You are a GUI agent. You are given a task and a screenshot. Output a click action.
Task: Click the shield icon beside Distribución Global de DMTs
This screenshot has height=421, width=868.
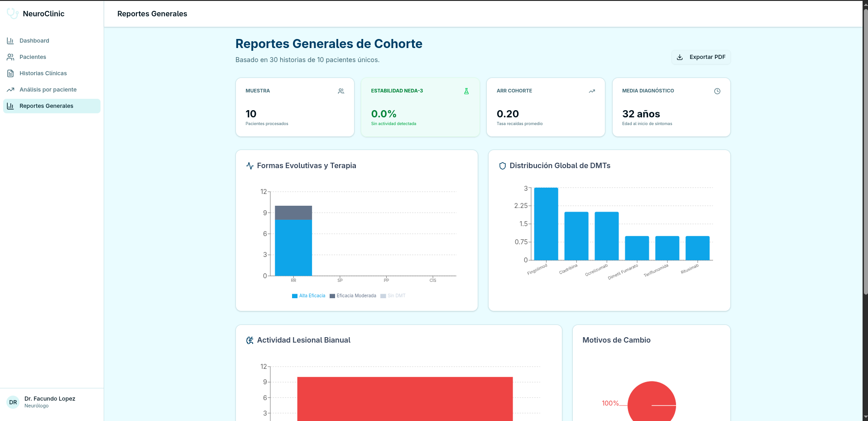(x=502, y=166)
